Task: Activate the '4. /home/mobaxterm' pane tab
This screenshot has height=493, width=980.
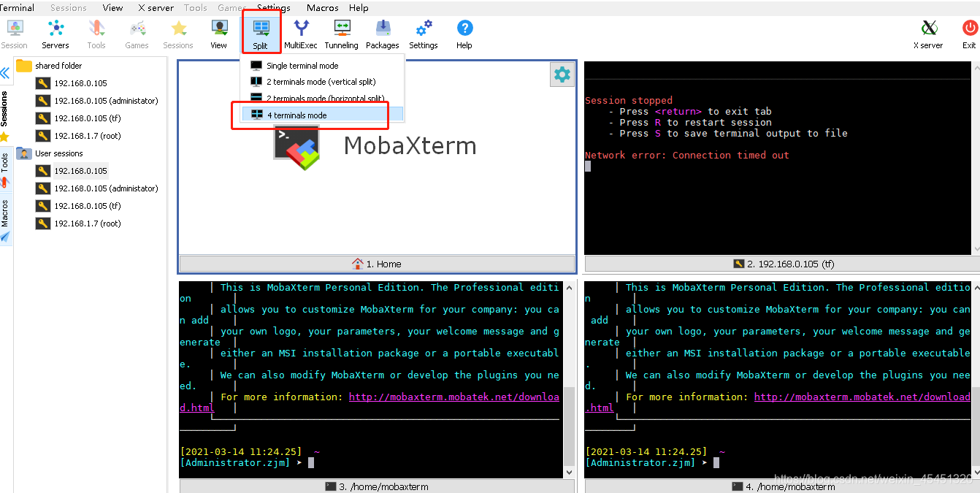Action: 784,486
